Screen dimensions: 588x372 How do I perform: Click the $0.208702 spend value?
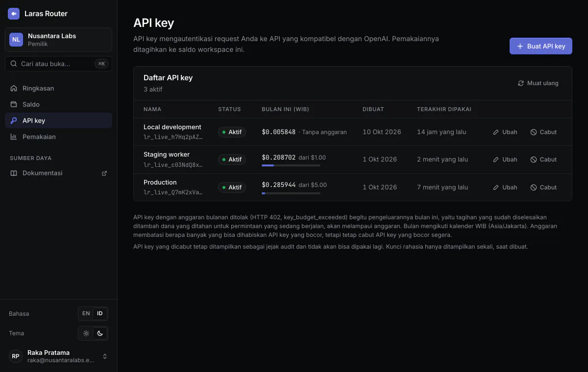pos(279,158)
